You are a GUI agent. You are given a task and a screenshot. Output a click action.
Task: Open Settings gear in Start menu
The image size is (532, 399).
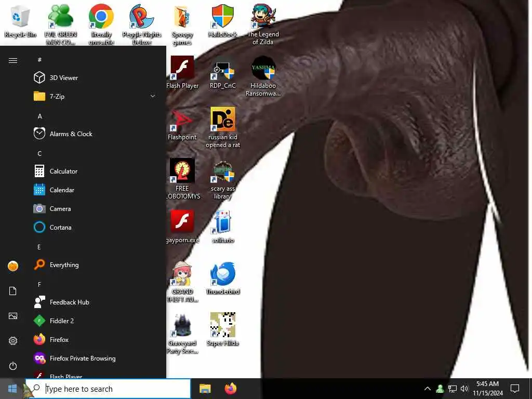(13, 341)
